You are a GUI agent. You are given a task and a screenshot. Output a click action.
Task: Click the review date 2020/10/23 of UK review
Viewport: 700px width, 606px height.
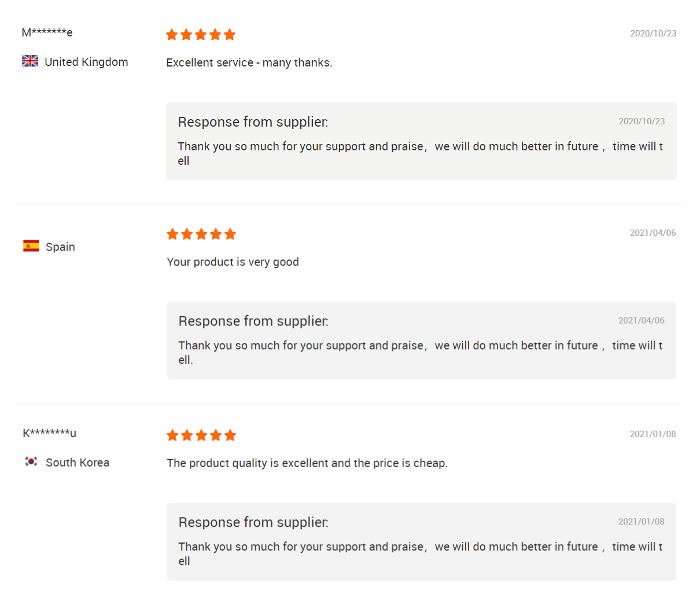click(653, 34)
